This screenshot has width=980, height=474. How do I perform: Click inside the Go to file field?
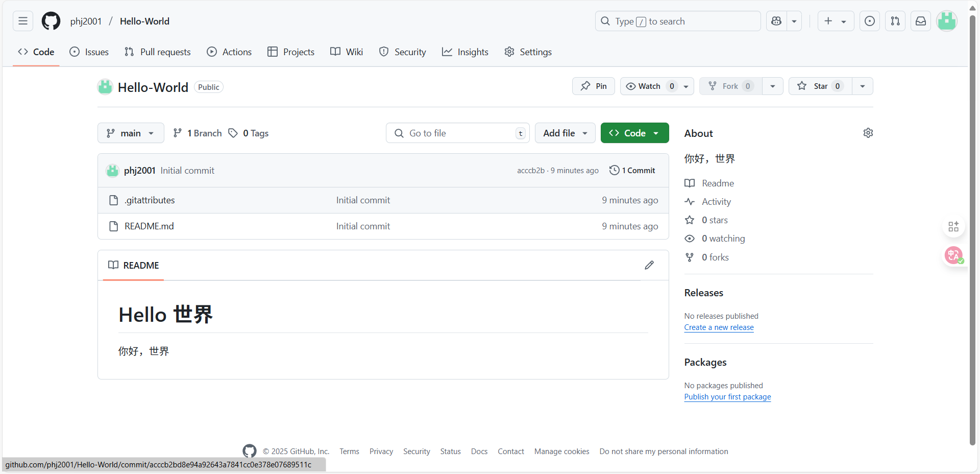coord(457,133)
